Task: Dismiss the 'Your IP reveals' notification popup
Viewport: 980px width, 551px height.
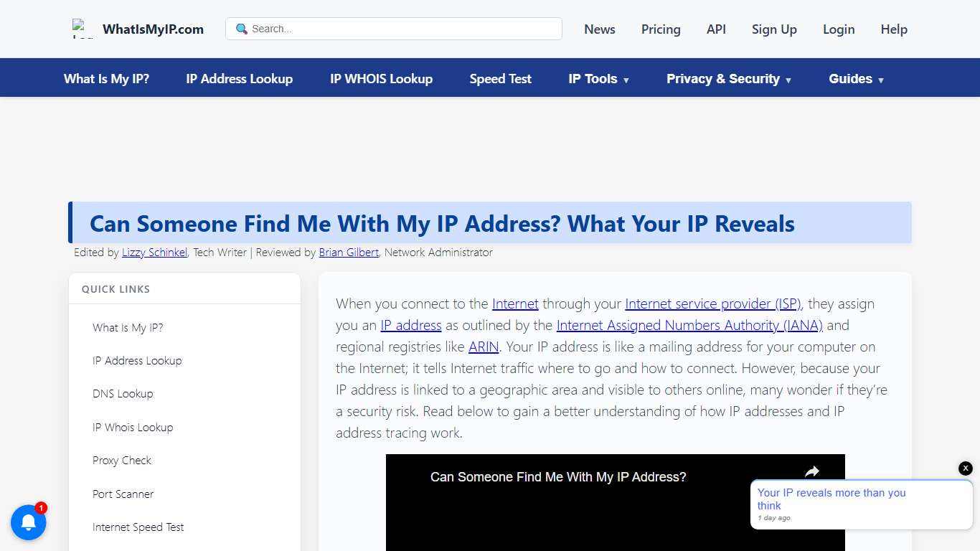Action: click(965, 468)
